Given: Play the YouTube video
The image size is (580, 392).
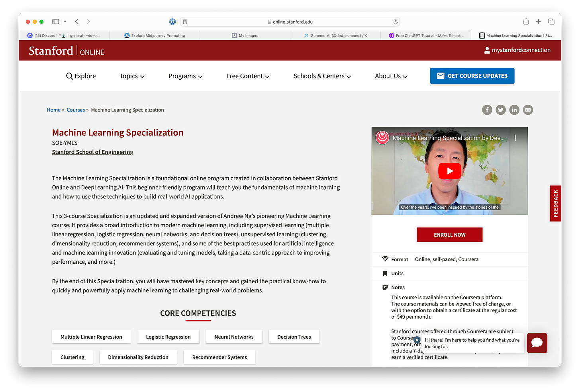Looking at the screenshot, I should [450, 171].
